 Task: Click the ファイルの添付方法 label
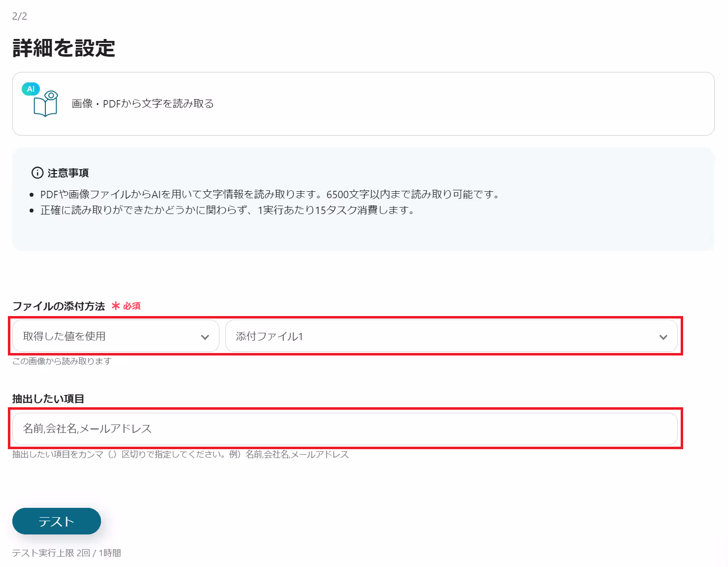(59, 306)
